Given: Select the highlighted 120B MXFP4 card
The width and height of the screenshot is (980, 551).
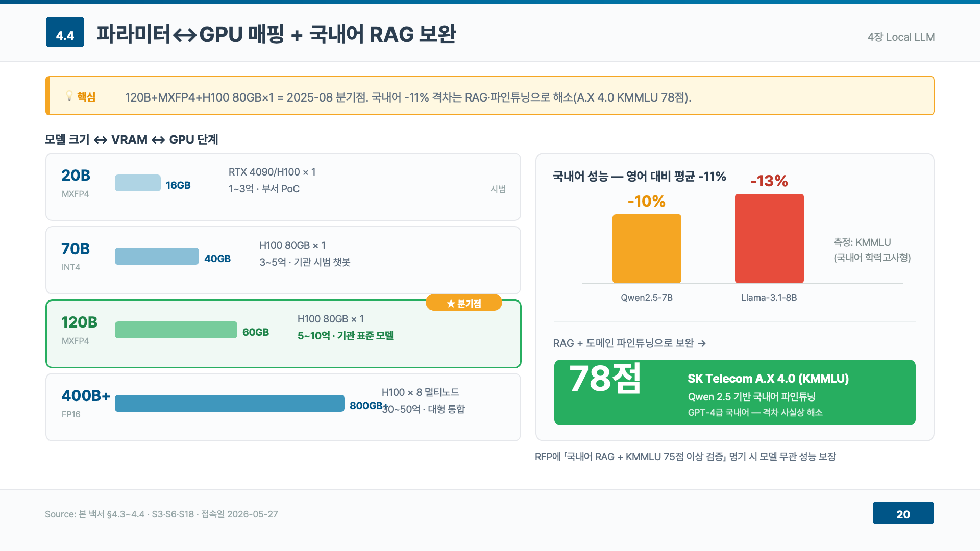Looking at the screenshot, I should click(x=283, y=334).
